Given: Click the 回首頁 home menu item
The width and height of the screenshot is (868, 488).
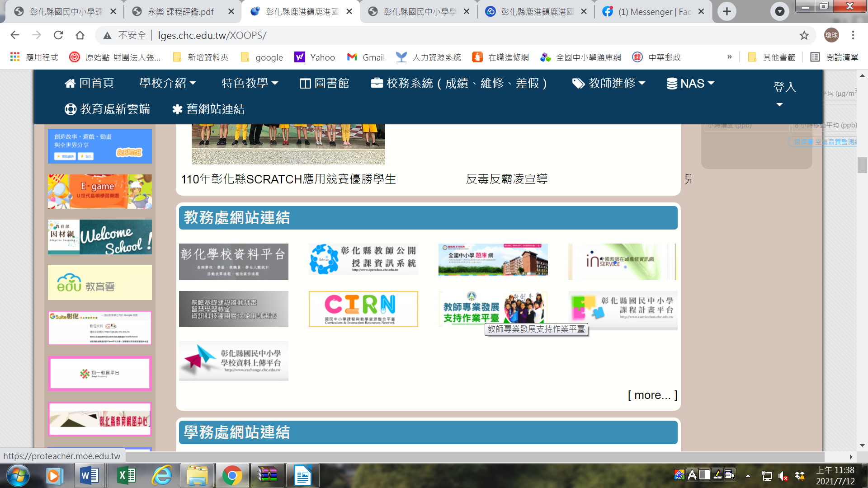Looking at the screenshot, I should click(89, 83).
